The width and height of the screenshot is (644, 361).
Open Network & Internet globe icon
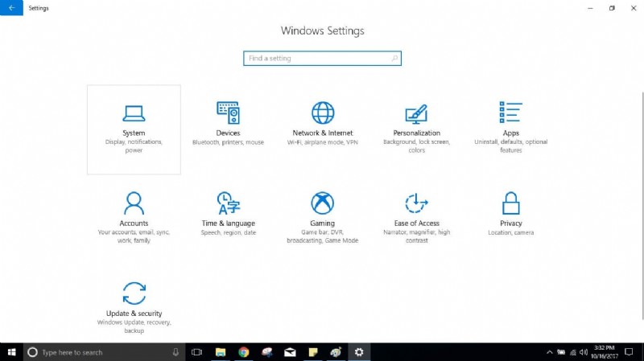tap(323, 113)
